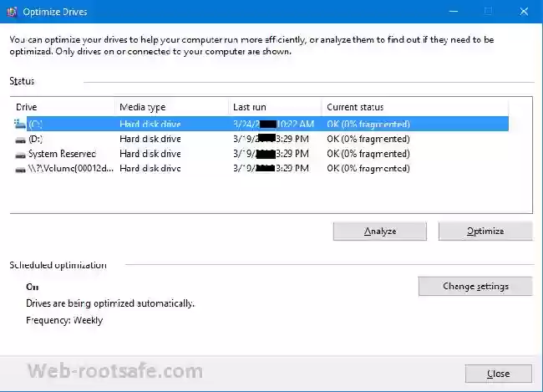Click the \\?\Volume drive icon

20,169
